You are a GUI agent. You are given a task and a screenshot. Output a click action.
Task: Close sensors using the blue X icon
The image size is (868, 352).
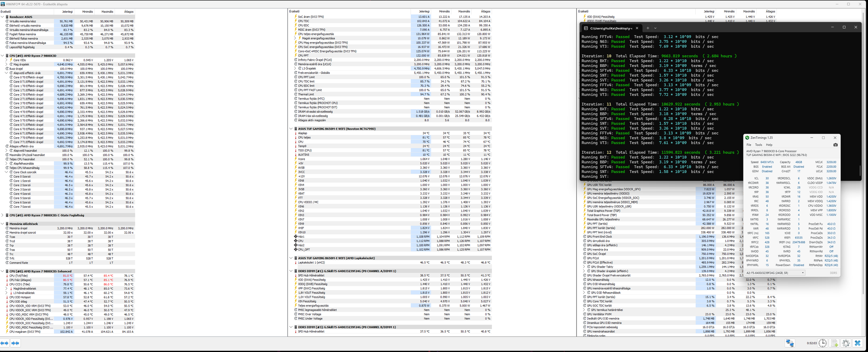coord(858,343)
